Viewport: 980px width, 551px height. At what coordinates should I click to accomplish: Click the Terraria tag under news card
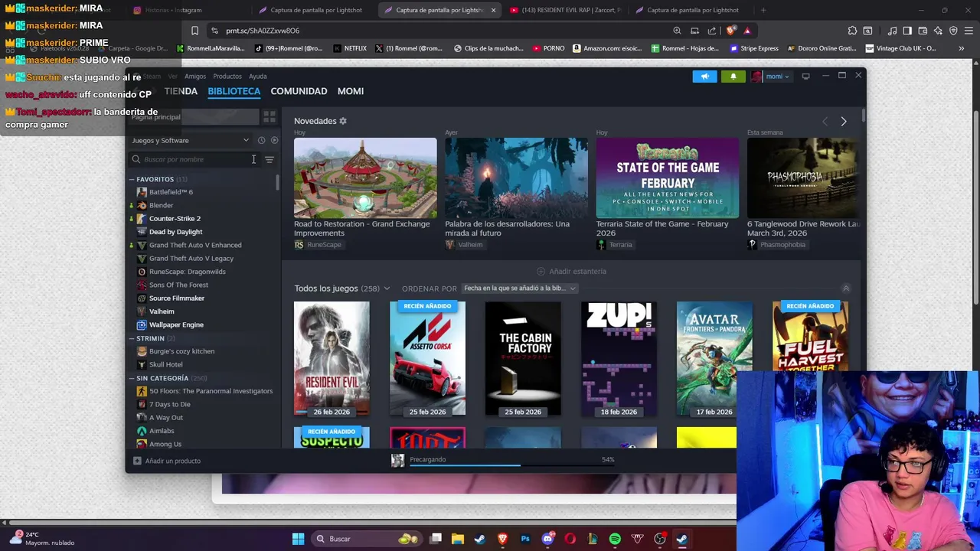click(x=614, y=245)
